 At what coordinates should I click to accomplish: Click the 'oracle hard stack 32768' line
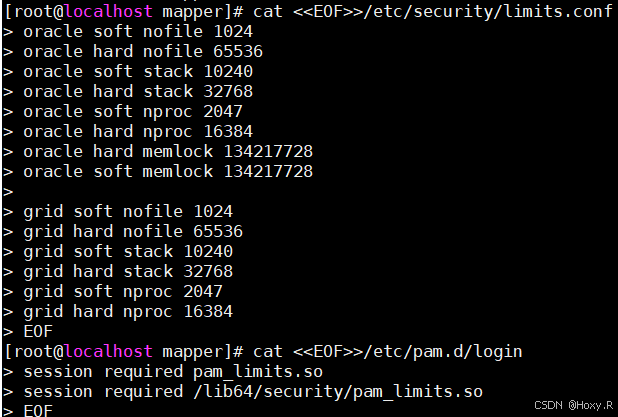138,91
